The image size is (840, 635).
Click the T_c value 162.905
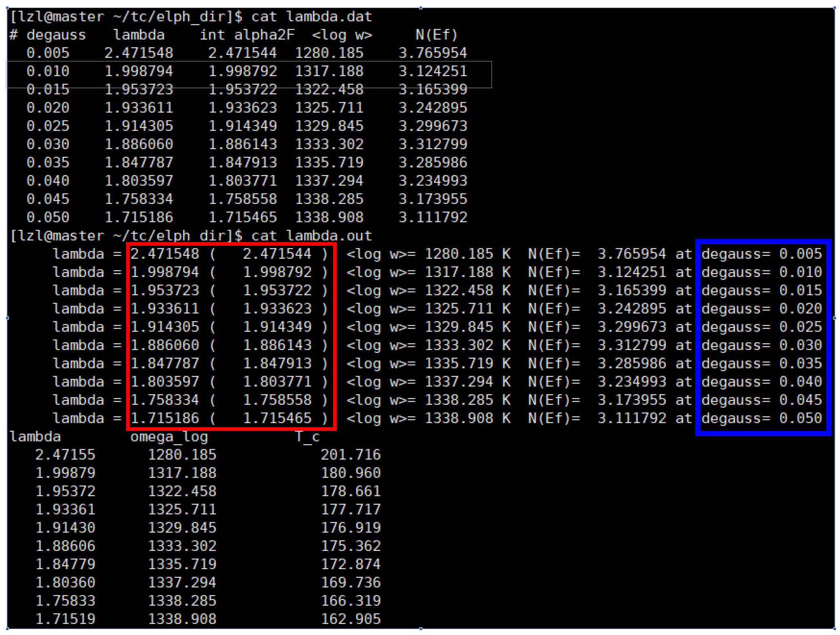[350, 619]
